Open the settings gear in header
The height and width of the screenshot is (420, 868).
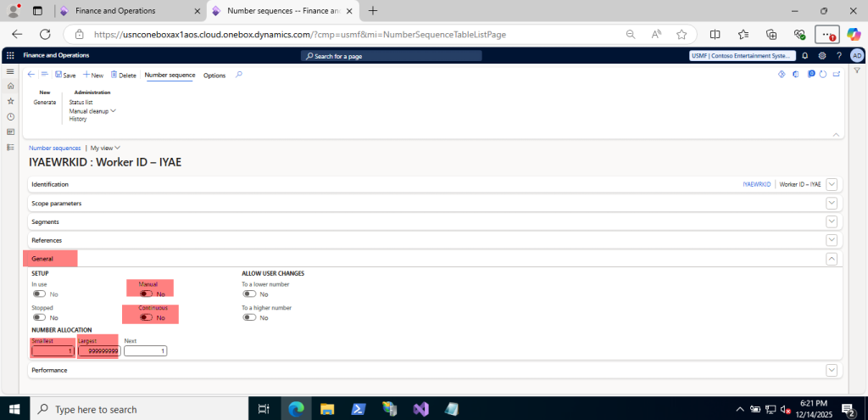tap(821, 55)
